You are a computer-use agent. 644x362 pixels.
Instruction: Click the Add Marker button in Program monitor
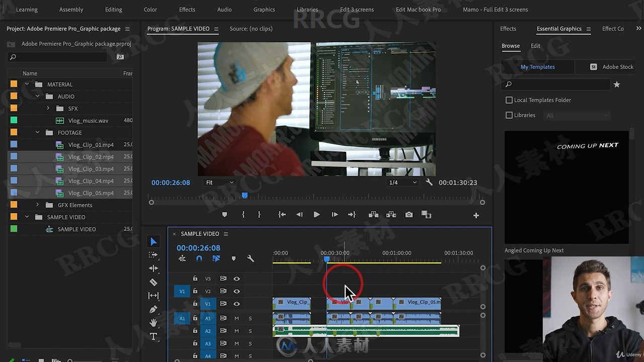coord(224,215)
